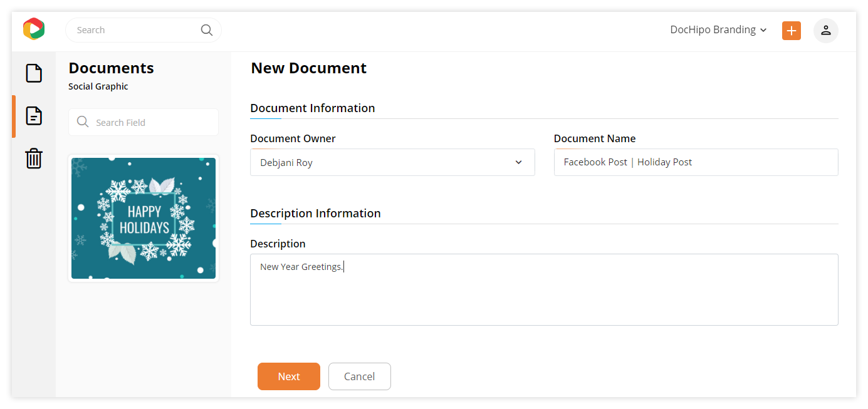Click the Document Information section heading

pyautogui.click(x=313, y=108)
